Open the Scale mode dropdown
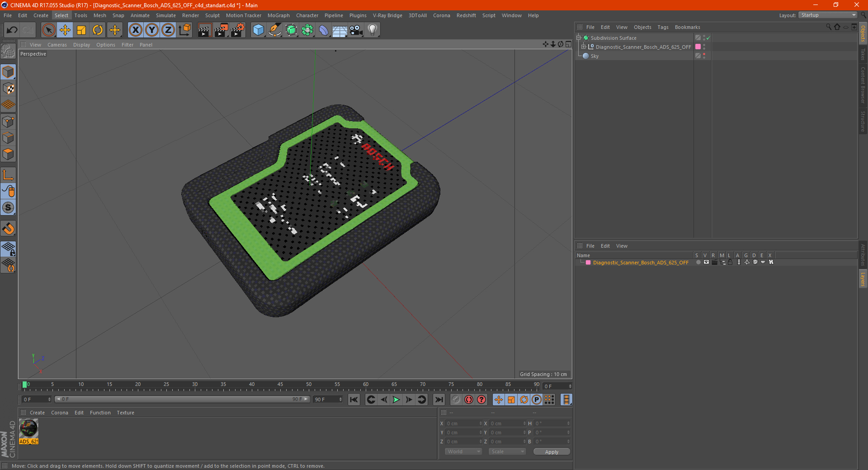The image size is (868, 470). tap(507, 451)
